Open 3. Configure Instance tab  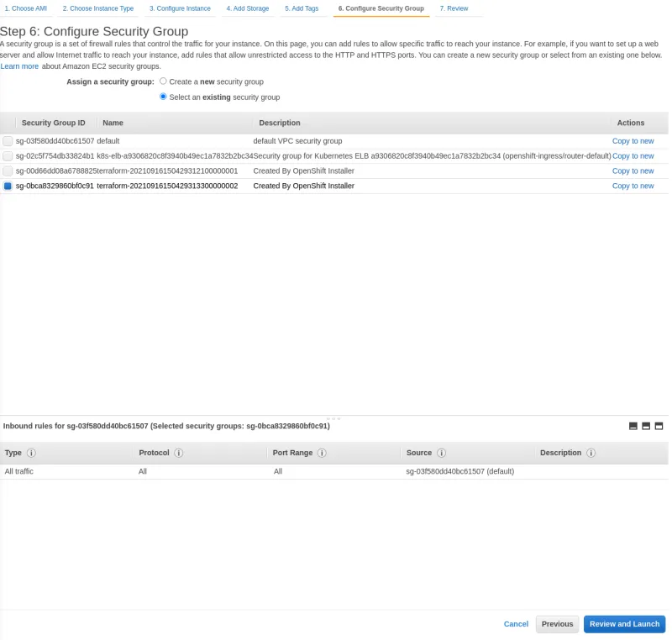(180, 8)
